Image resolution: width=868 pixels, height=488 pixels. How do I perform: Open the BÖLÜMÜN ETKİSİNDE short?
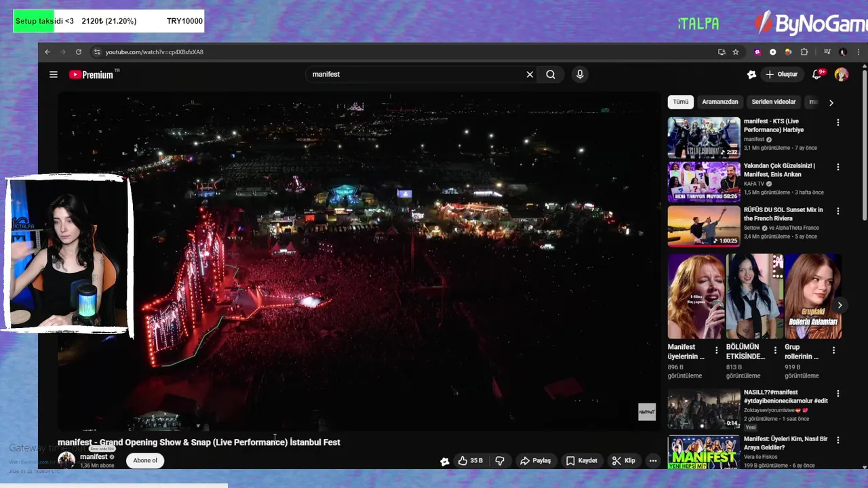[755, 296]
